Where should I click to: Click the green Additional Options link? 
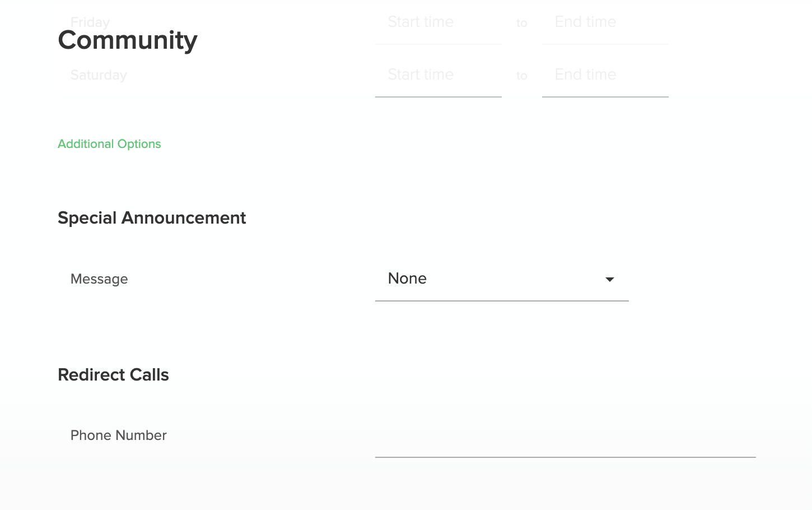click(109, 144)
